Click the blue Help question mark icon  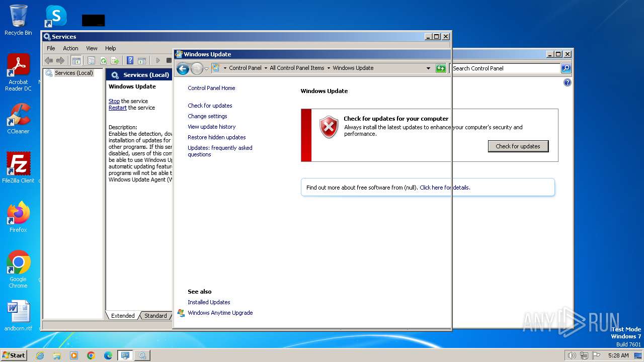click(x=568, y=82)
